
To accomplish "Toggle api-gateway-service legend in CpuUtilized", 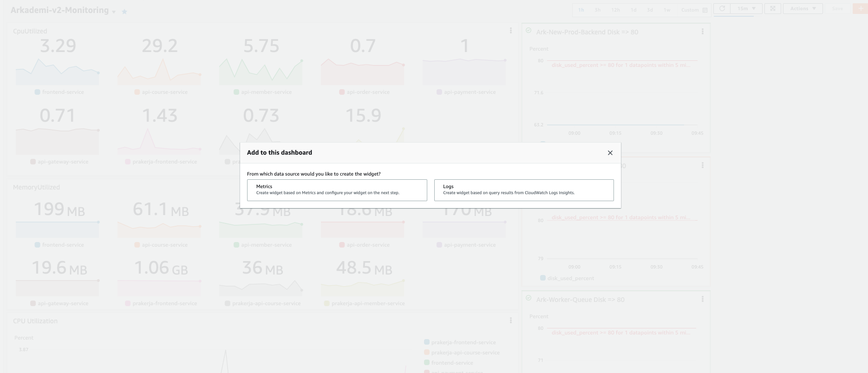I will click(59, 162).
